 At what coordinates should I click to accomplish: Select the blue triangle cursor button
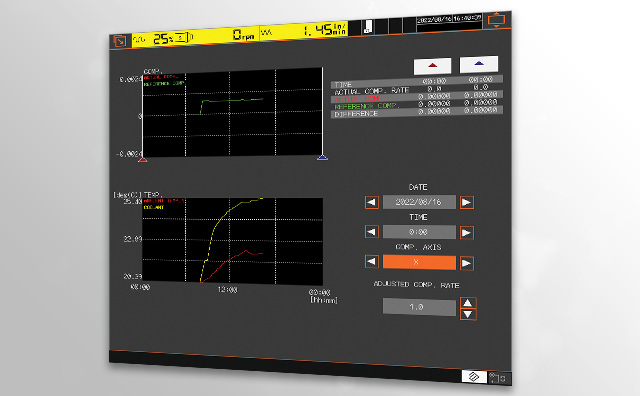479,64
